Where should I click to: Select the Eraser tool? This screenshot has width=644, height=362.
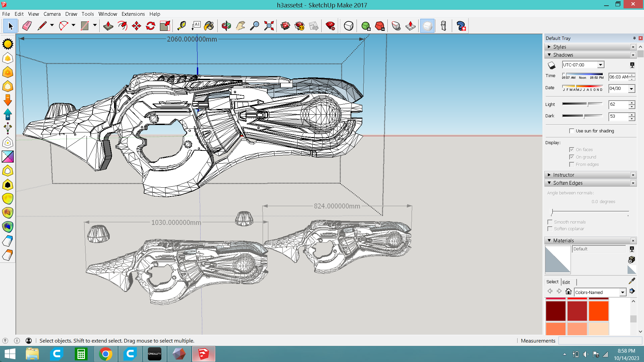point(27,26)
